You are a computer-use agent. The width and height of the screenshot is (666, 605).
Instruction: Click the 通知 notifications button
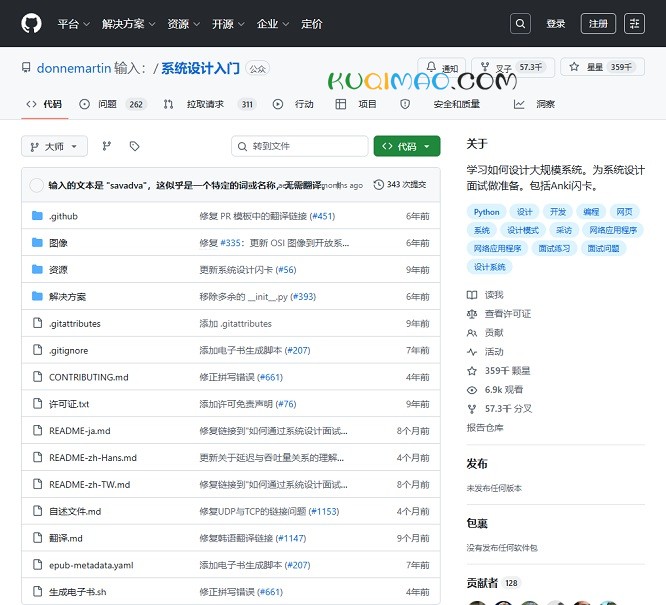(442, 67)
